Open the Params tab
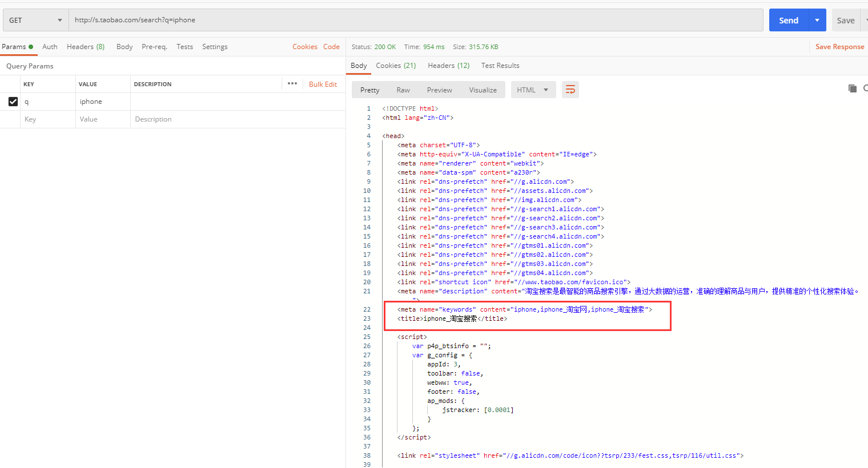The height and width of the screenshot is (468, 868). click(x=17, y=47)
